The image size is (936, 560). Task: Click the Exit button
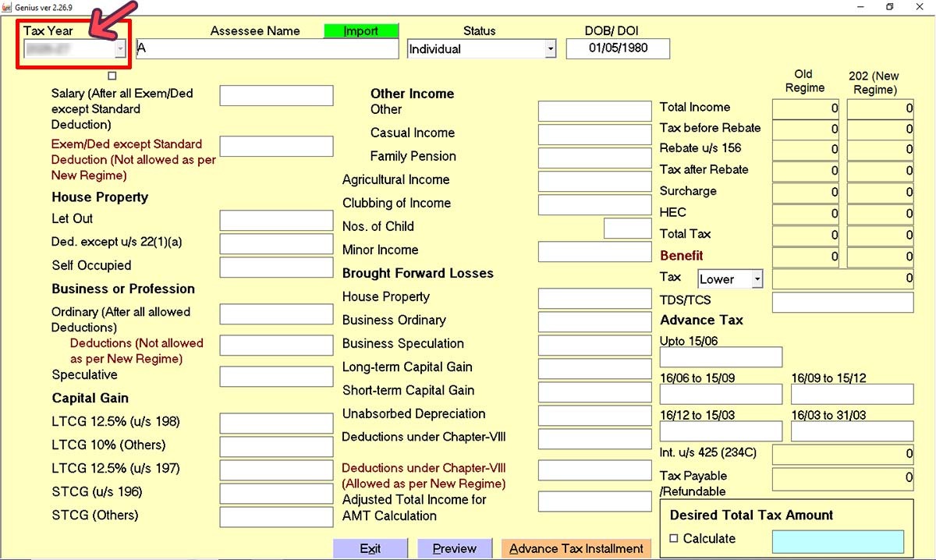tap(370, 548)
